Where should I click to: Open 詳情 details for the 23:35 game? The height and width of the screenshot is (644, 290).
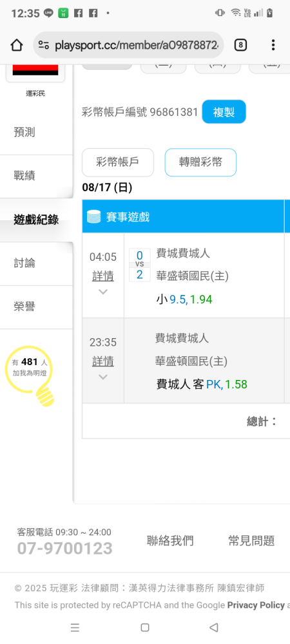coord(103,361)
